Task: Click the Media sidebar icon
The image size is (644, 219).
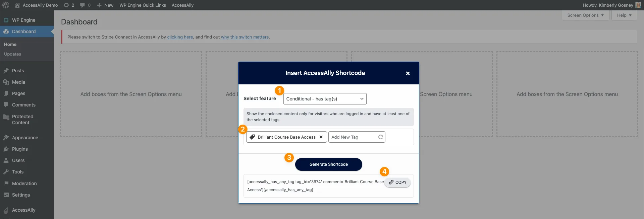Action: click(x=6, y=82)
